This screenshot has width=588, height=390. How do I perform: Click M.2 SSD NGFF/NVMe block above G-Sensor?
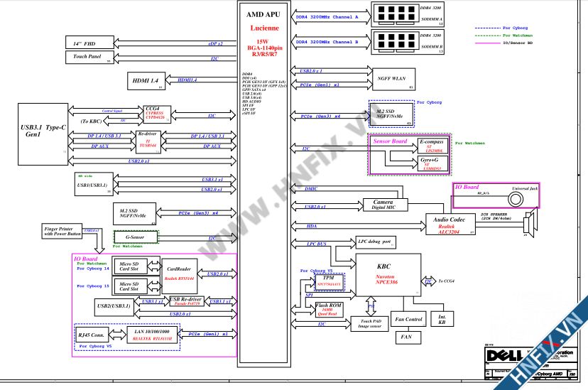135,214
